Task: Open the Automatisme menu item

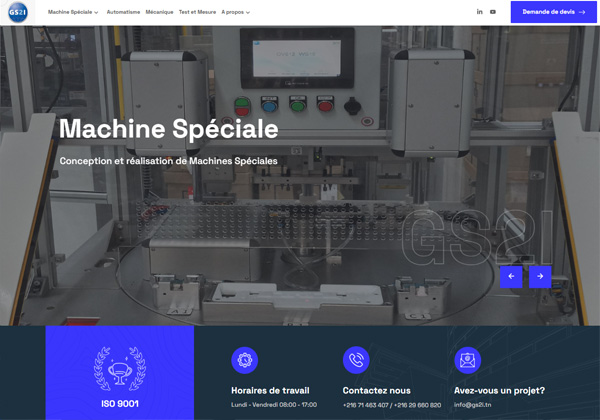Action: [x=123, y=12]
